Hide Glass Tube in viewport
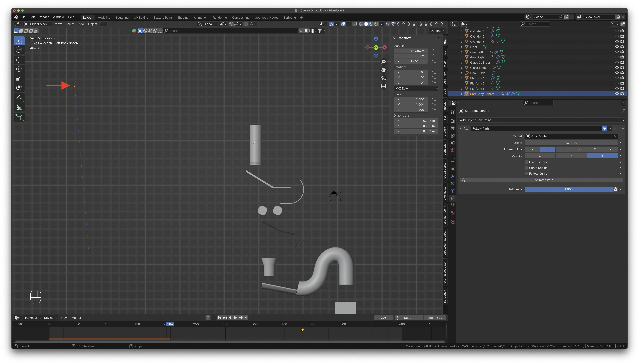This screenshot has width=639, height=364. tap(617, 68)
